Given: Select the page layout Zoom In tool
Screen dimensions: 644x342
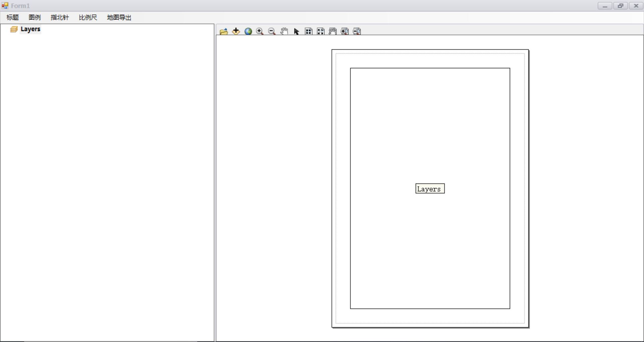Looking at the screenshot, I should pyautogui.click(x=345, y=31).
